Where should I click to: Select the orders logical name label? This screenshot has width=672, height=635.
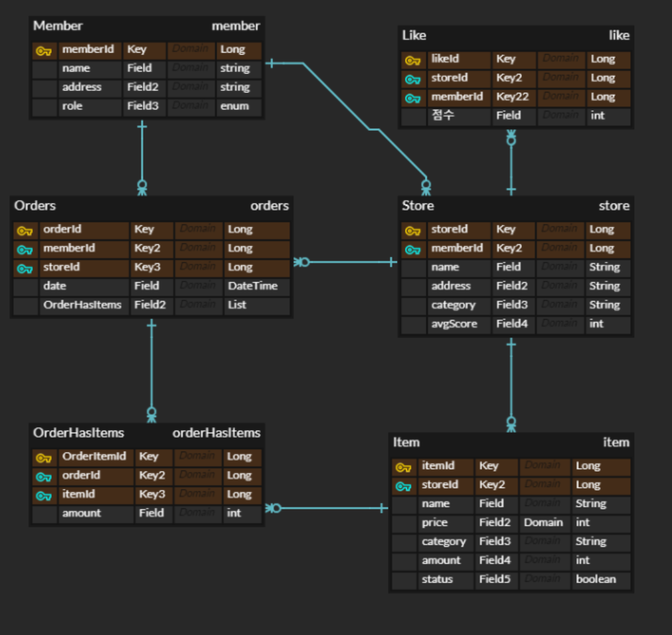[x=270, y=206]
